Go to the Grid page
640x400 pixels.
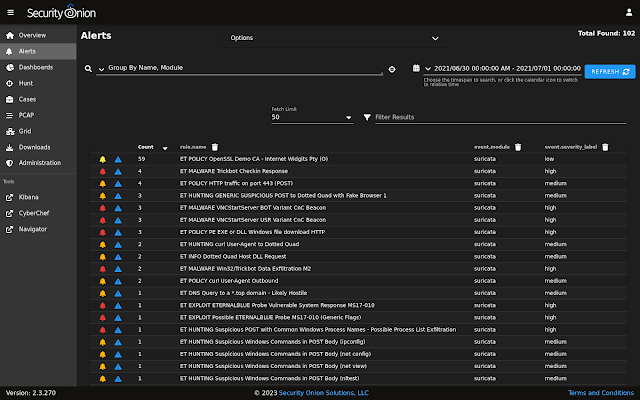pyautogui.click(x=38, y=131)
